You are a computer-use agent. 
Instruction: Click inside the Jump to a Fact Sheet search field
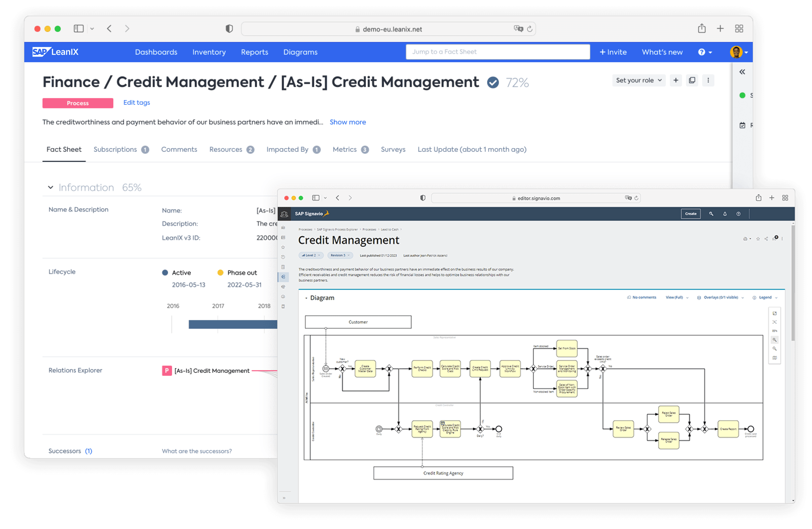click(x=497, y=52)
